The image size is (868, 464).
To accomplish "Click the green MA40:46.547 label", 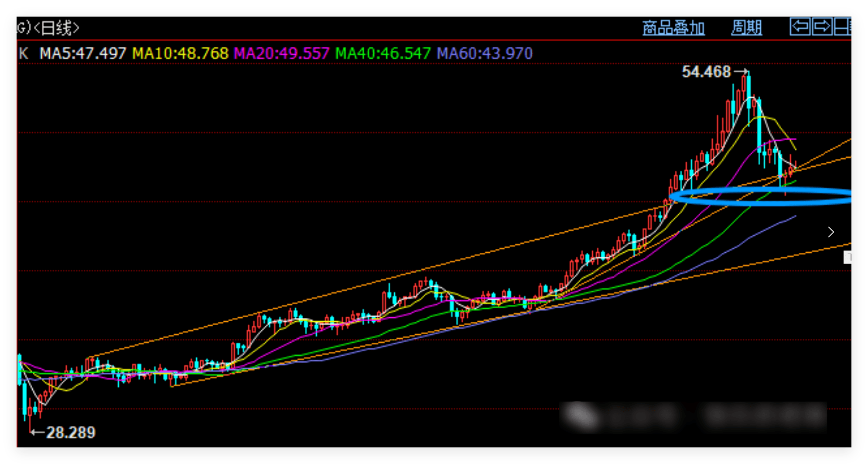I will click(x=383, y=54).
